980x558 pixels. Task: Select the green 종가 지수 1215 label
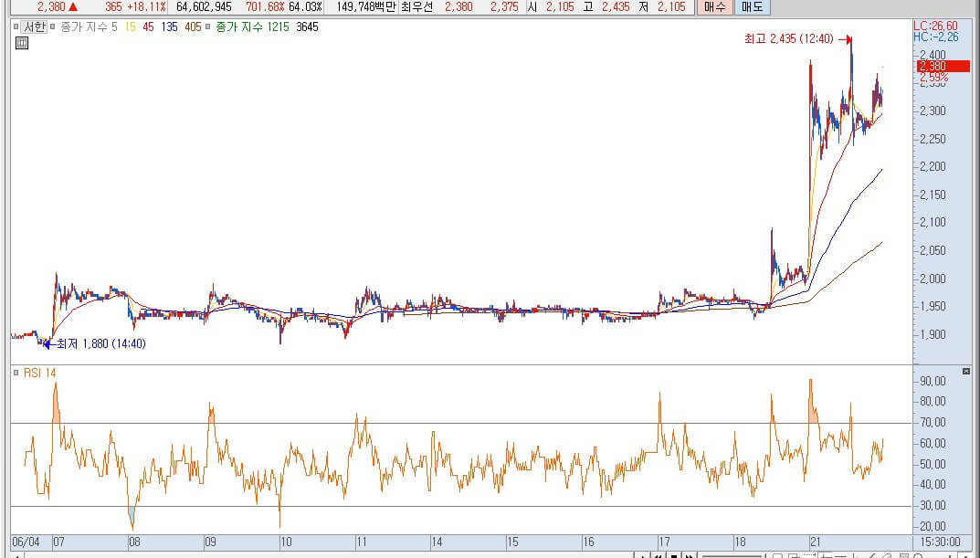(251, 26)
